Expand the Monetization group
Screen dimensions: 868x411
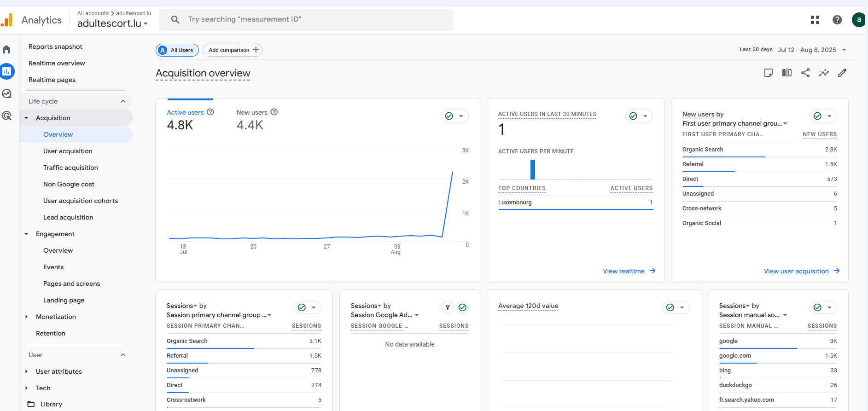pos(26,317)
